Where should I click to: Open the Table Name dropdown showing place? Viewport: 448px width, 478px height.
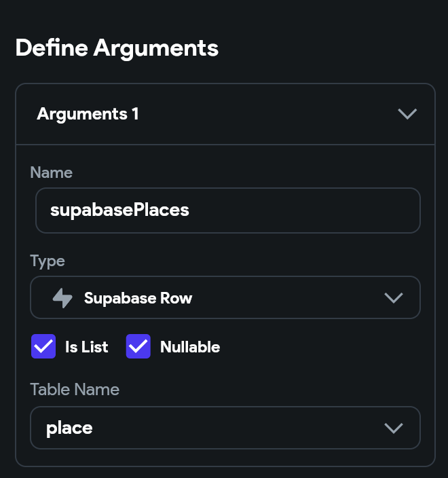225,428
